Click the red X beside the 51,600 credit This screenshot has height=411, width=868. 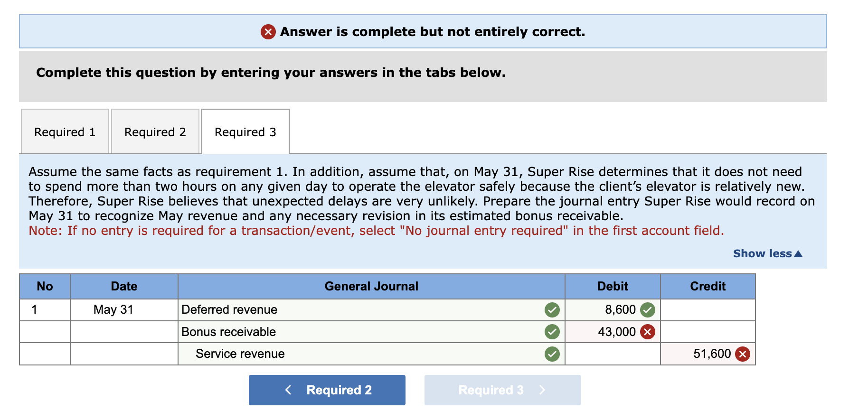pos(742,354)
